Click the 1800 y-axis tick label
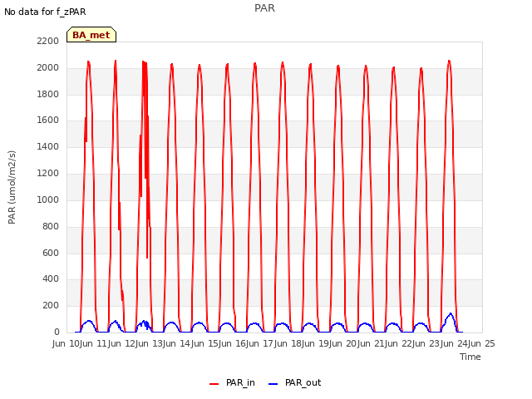This screenshot has width=532, height=399. 48,94
